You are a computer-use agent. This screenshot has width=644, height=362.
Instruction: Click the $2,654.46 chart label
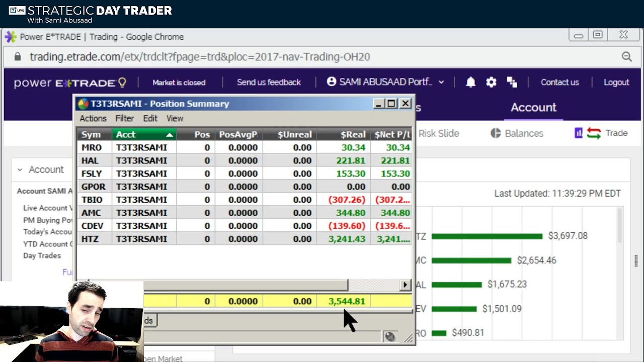point(536,260)
